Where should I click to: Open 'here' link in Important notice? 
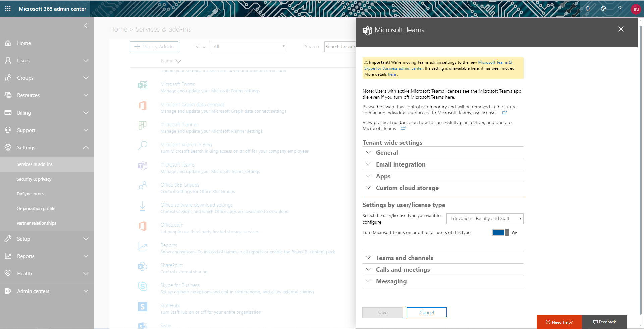click(392, 74)
